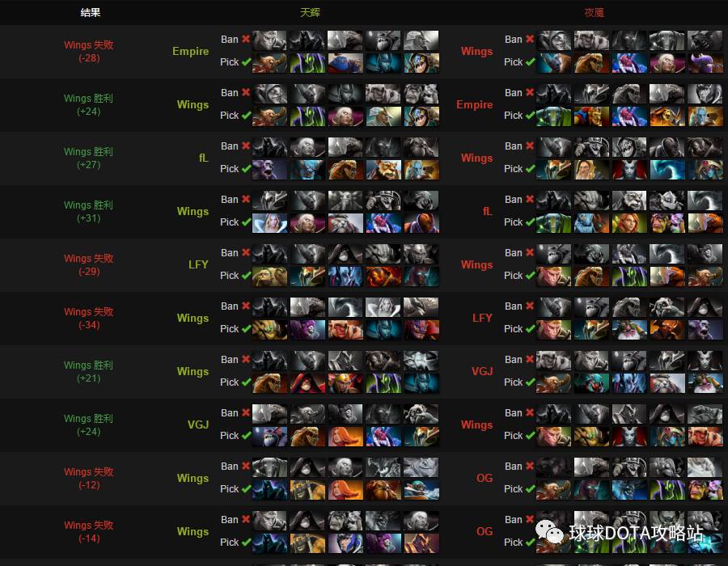Select Ogre Magi in Empire's pick row
This screenshot has height=566, width=728.
click(x=345, y=63)
